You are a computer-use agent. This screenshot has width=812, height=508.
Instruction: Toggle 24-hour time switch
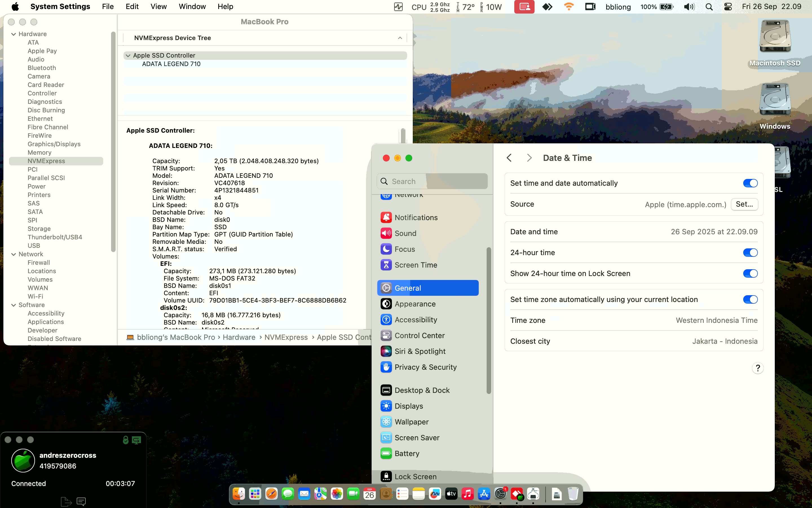tap(750, 253)
